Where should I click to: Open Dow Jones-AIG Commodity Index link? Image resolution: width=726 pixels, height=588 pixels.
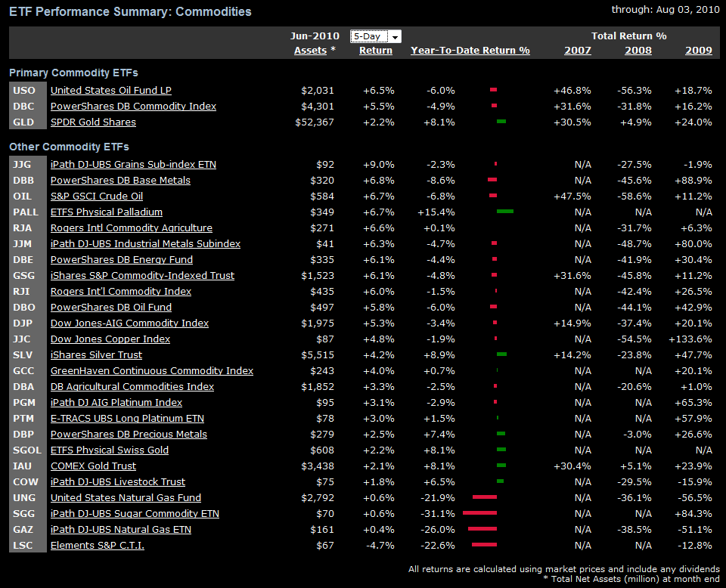tap(129, 323)
